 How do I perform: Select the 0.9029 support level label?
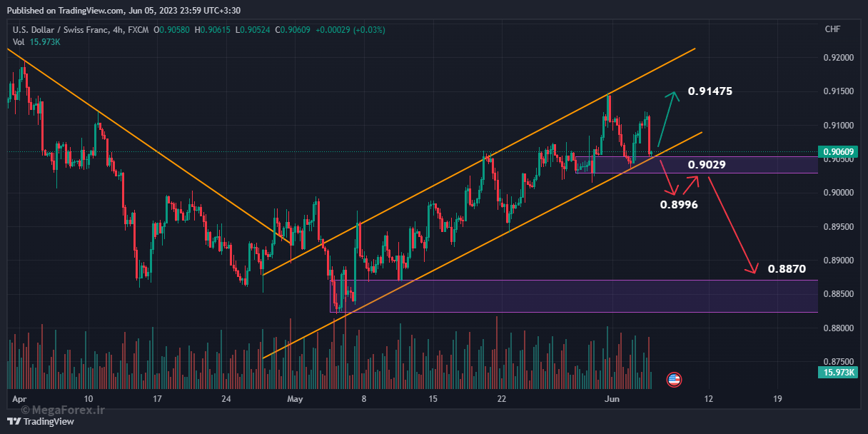(707, 165)
